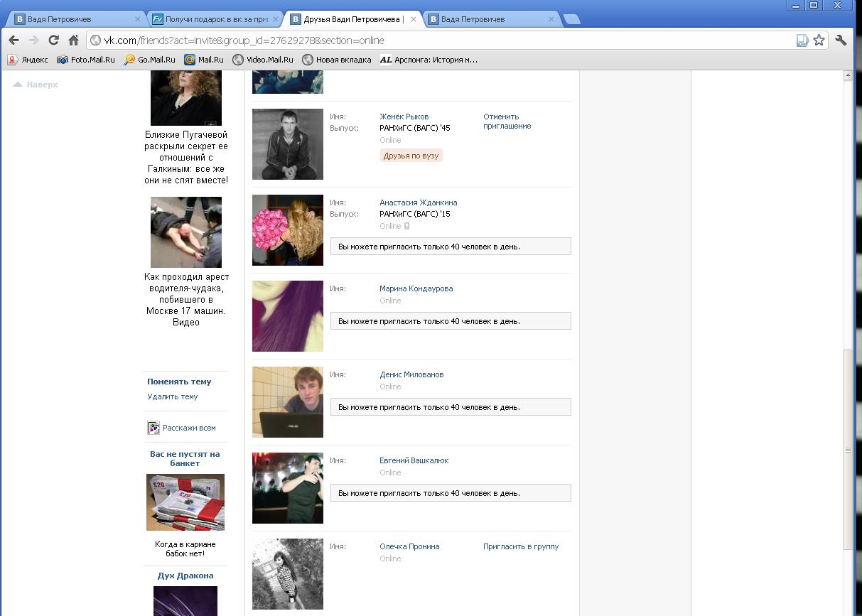Open Олечка Пронина profile name
The image size is (862, 616).
[409, 546]
